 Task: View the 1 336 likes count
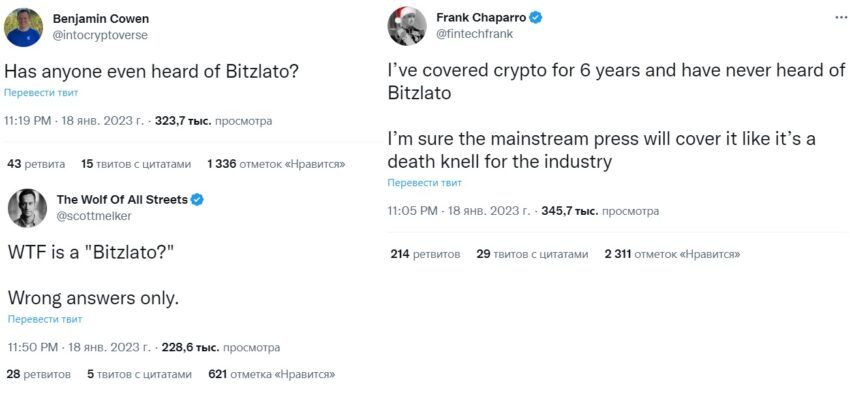[276, 164]
